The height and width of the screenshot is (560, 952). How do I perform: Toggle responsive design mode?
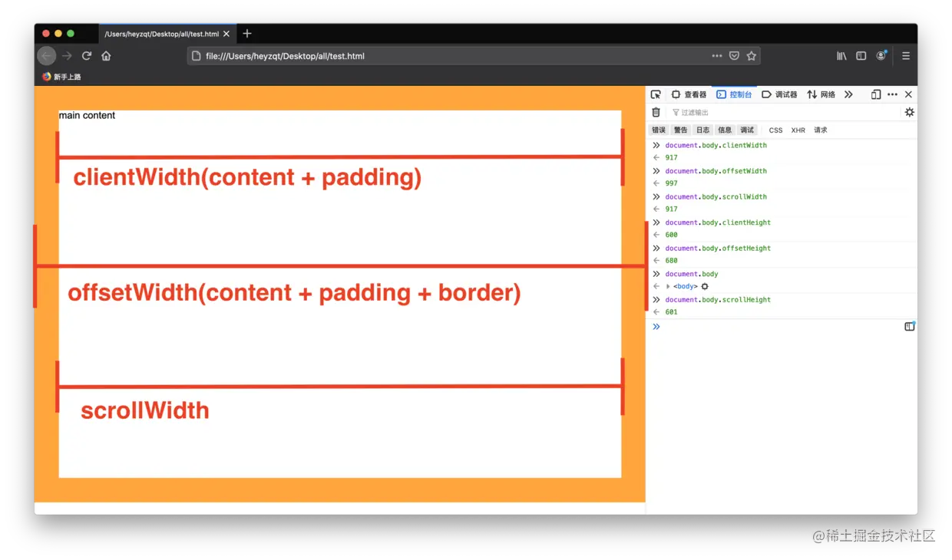point(876,94)
